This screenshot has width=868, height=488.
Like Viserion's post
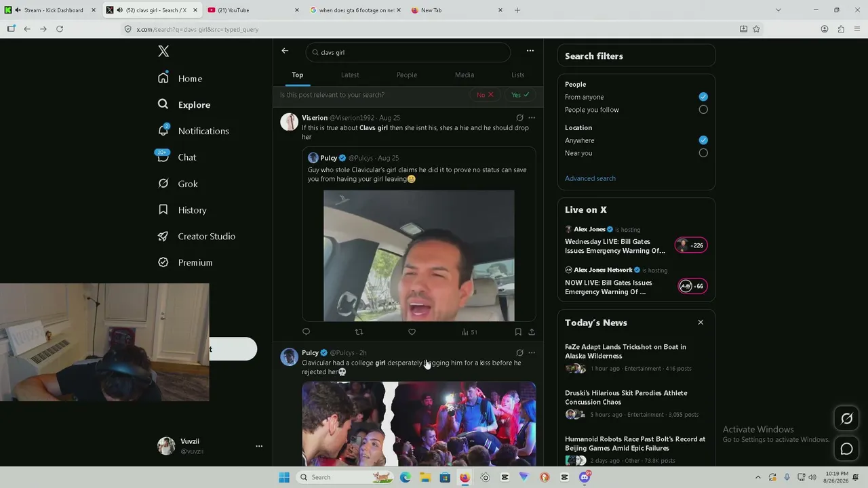pos(412,332)
